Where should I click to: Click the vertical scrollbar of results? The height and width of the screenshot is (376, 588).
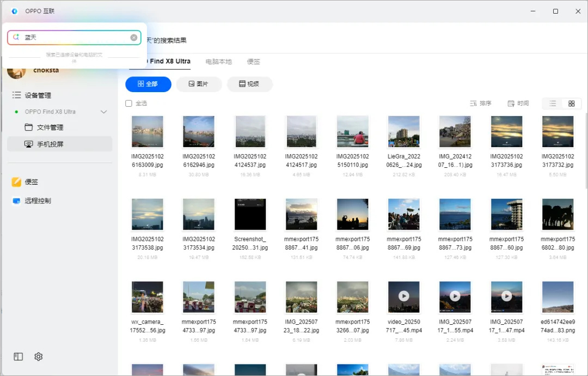coord(585,163)
